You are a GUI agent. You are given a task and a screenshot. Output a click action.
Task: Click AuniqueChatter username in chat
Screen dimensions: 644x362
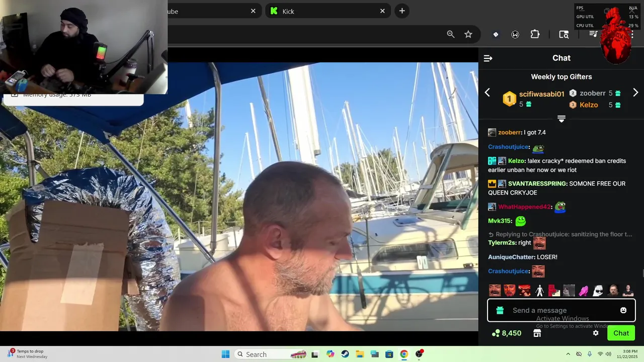tap(511, 257)
